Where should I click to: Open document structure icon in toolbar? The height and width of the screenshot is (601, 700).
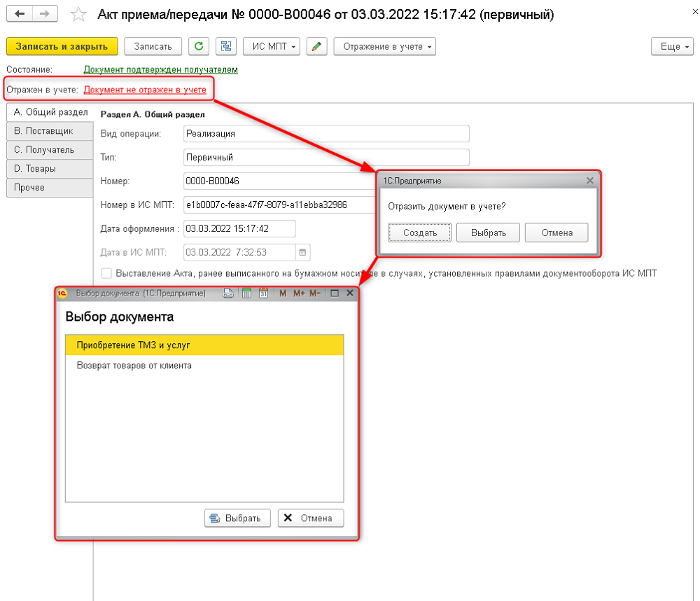(226, 46)
